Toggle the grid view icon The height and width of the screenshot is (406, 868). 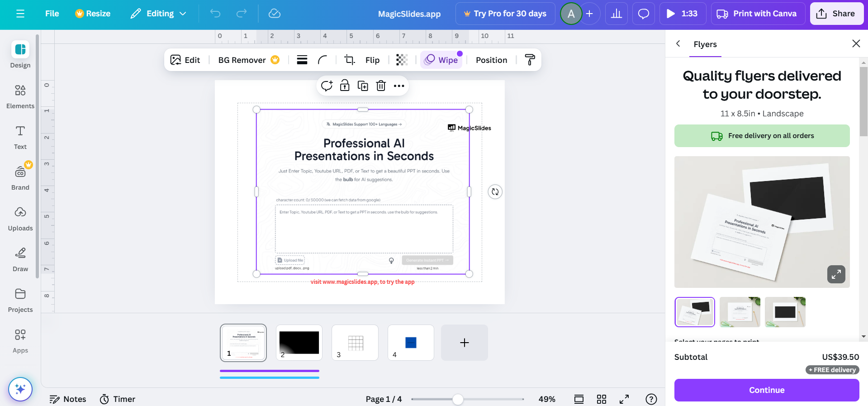[x=601, y=399]
